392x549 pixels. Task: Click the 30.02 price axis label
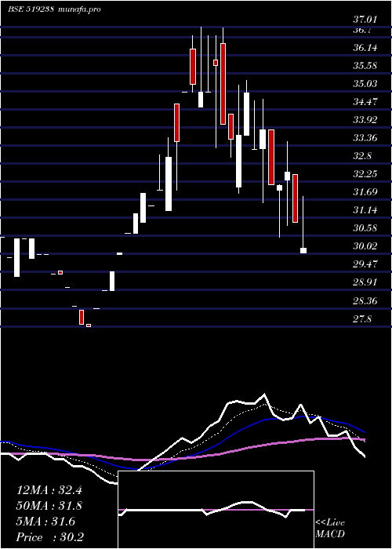pos(365,246)
